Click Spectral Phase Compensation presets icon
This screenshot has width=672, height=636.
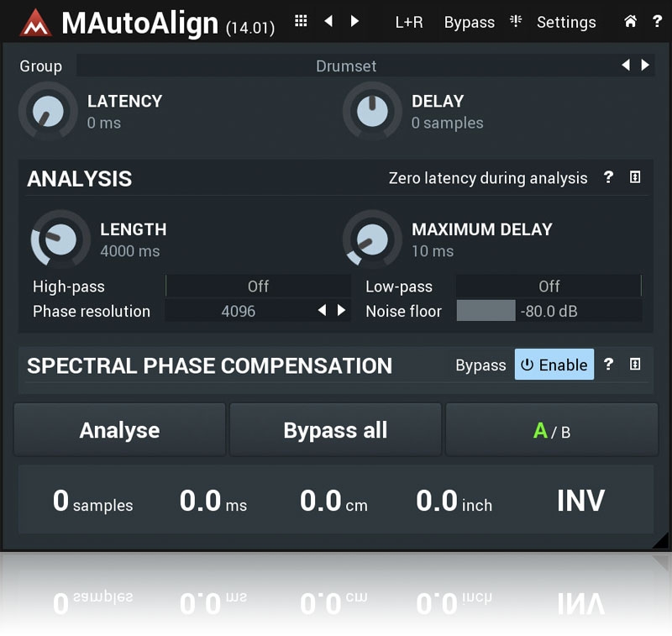[x=635, y=365]
